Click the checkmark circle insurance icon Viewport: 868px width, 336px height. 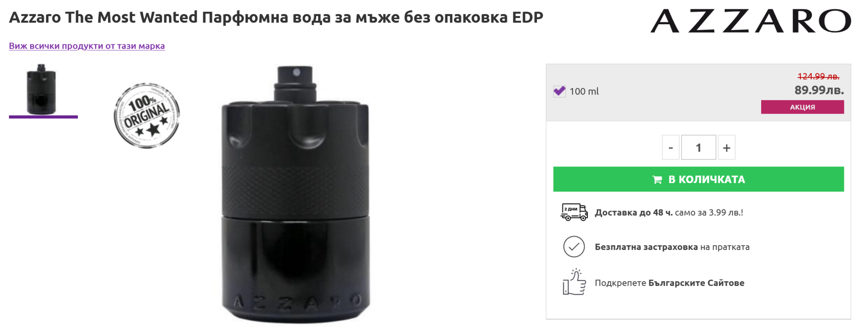pos(574,247)
